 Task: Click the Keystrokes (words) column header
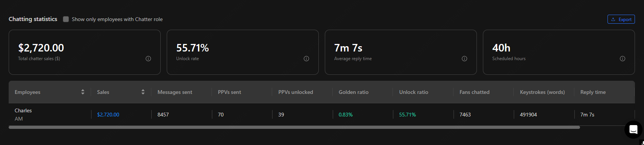coord(542,92)
